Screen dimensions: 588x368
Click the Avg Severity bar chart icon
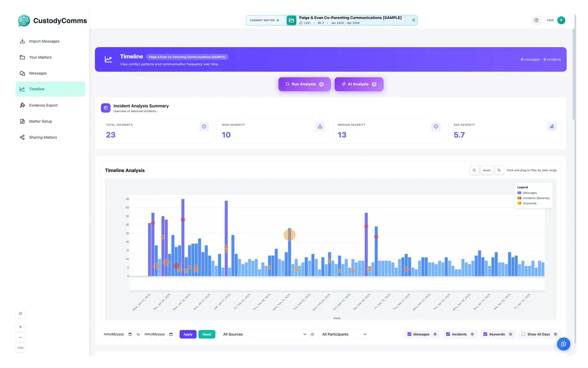(552, 127)
